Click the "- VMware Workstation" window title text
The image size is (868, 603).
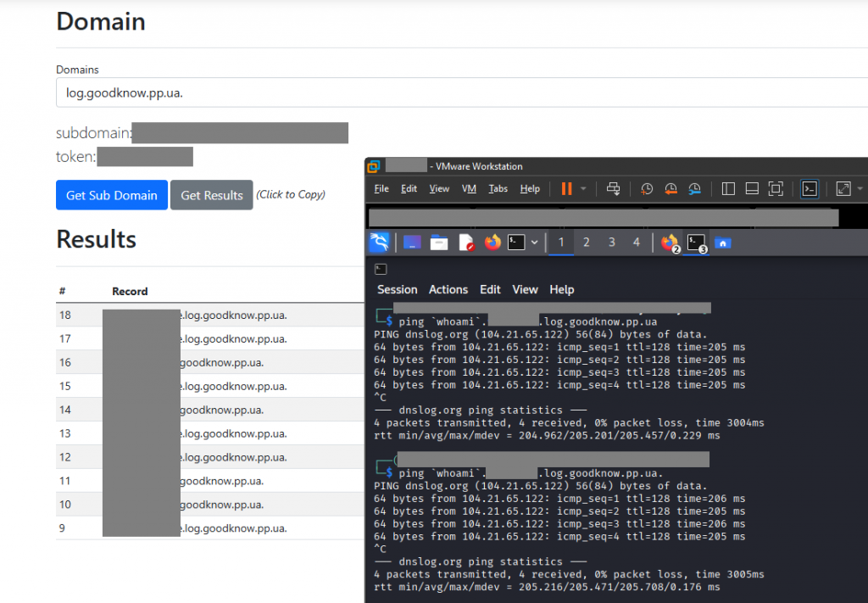(x=476, y=166)
